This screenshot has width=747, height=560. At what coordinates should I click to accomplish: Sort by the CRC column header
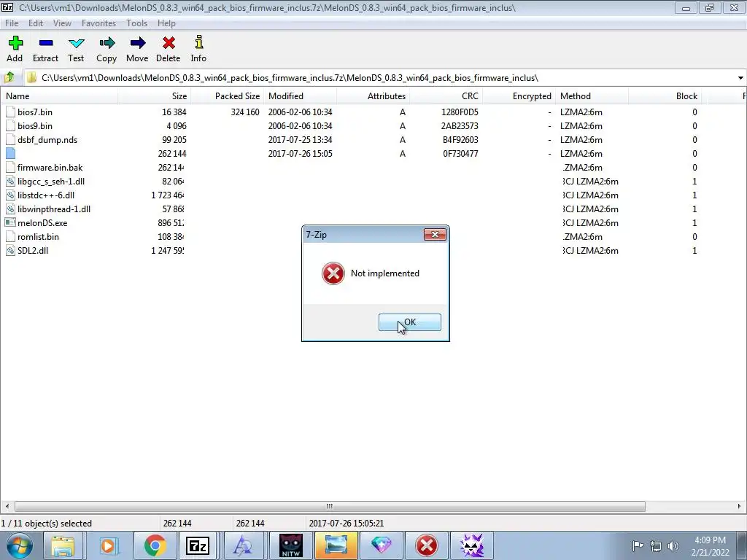(446, 96)
